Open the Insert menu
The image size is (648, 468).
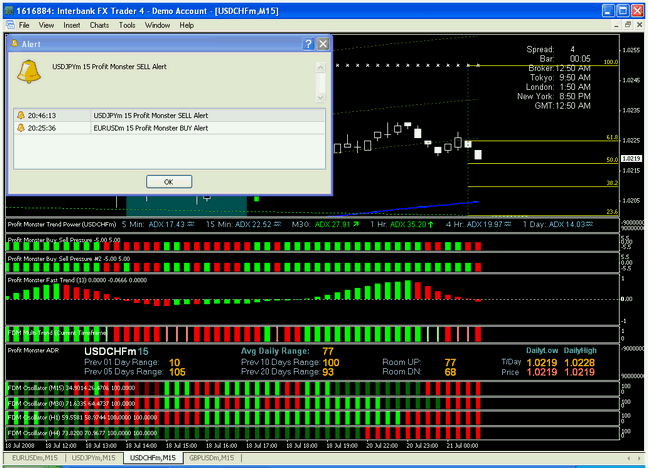click(71, 25)
